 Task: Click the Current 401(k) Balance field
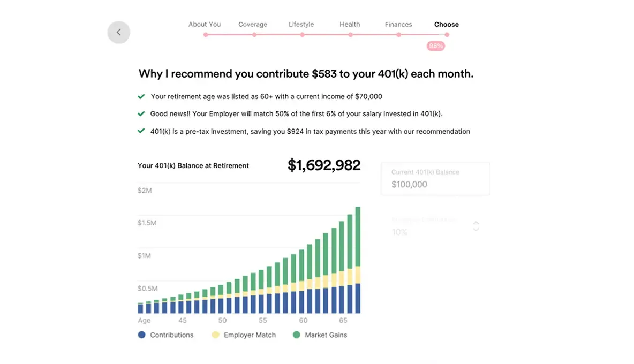(435, 179)
